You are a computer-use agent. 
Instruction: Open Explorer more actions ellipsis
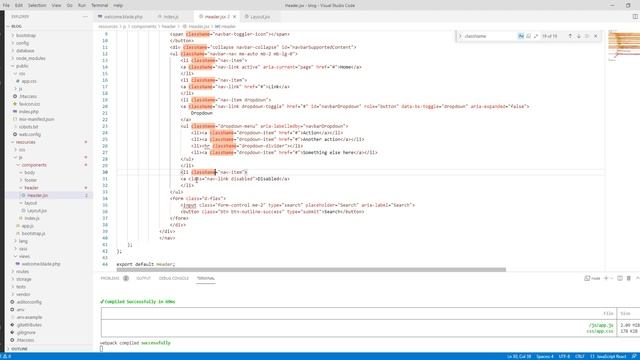click(85, 17)
